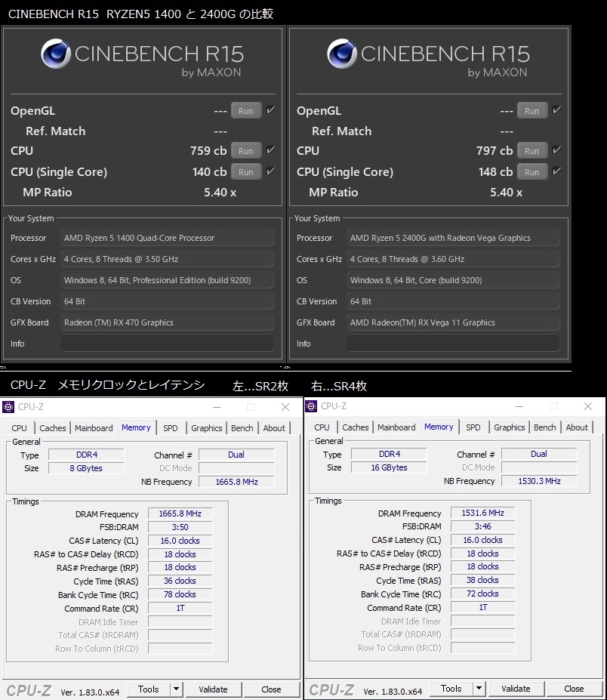Expand Tools dropdown arrow in right CPU-Z
This screenshot has height=700, width=607.
479,689
